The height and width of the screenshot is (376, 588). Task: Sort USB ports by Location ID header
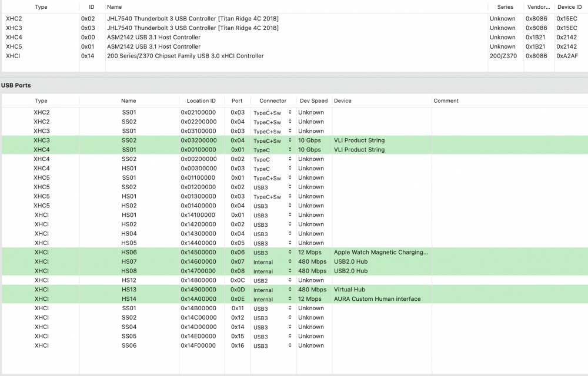pyautogui.click(x=201, y=100)
